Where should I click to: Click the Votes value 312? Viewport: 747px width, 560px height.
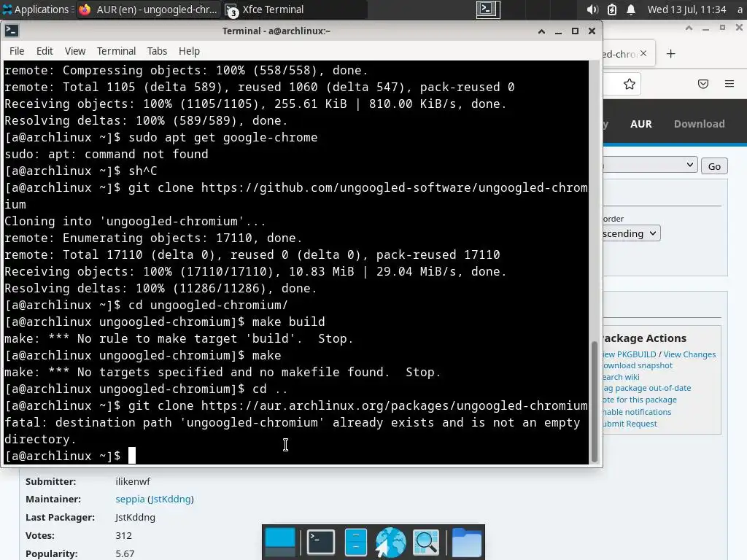(x=123, y=535)
